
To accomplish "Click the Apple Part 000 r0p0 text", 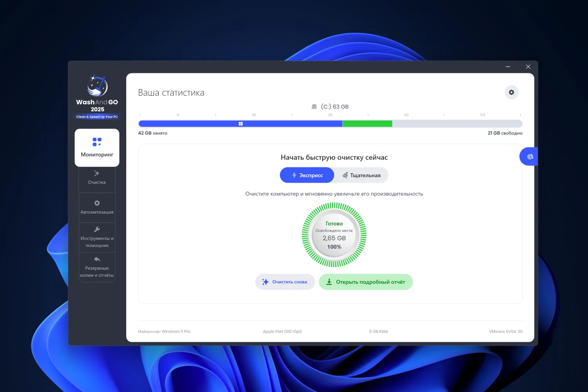I will [x=282, y=332].
